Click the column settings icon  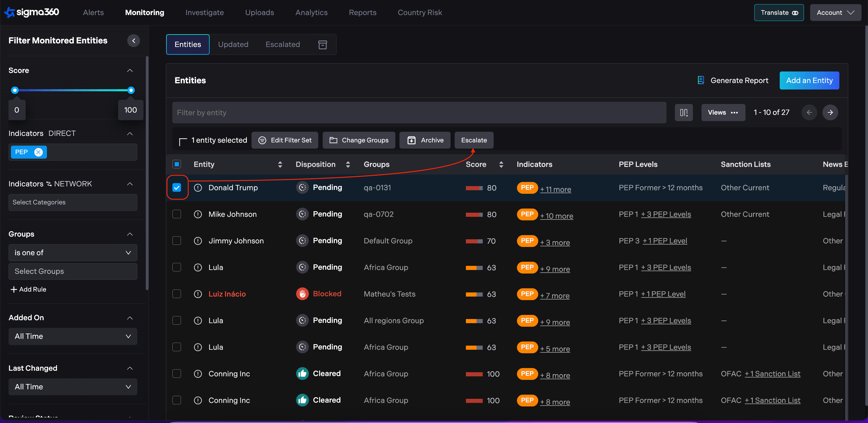[683, 113]
